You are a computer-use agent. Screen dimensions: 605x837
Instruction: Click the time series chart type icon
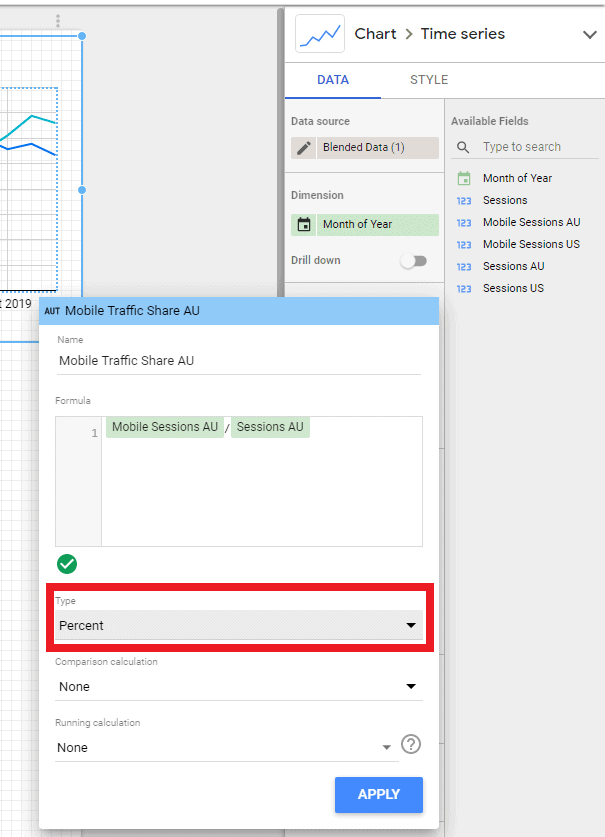point(320,34)
